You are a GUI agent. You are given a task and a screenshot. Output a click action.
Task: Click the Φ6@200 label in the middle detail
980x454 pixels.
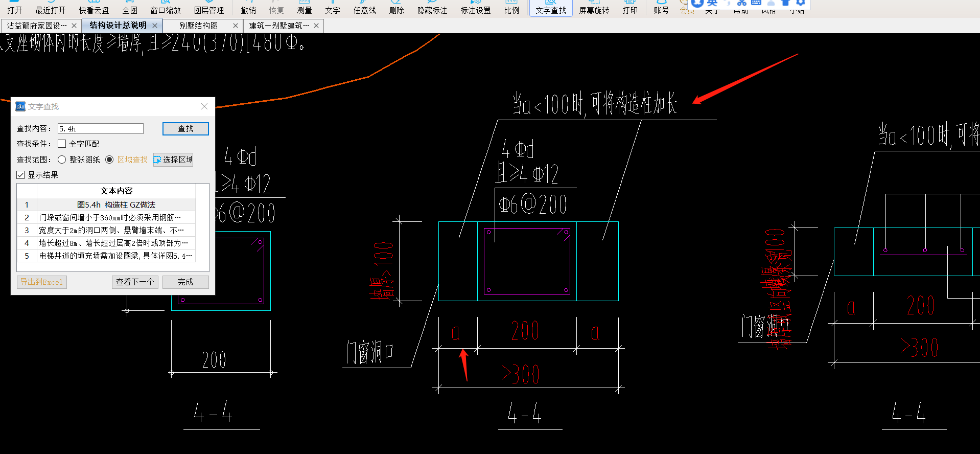point(533,205)
